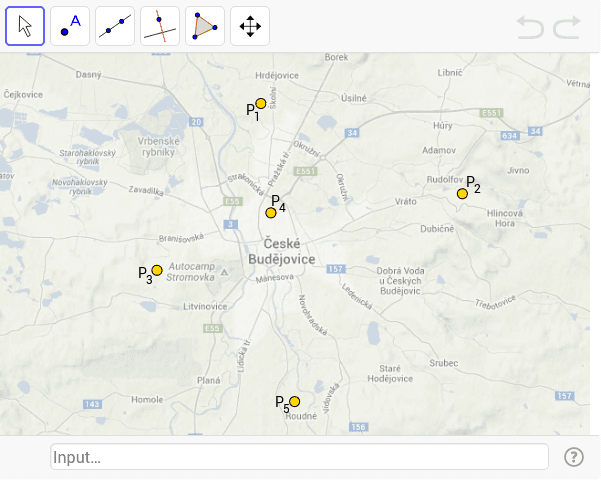
Task: Click the Dobrá Voda u Českých Budějovic label
Action: (x=400, y=281)
